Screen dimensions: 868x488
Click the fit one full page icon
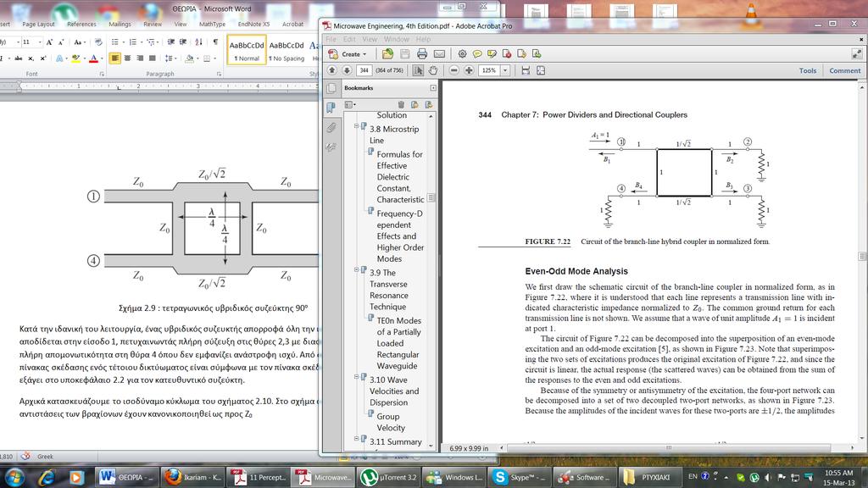pyautogui.click(x=541, y=70)
